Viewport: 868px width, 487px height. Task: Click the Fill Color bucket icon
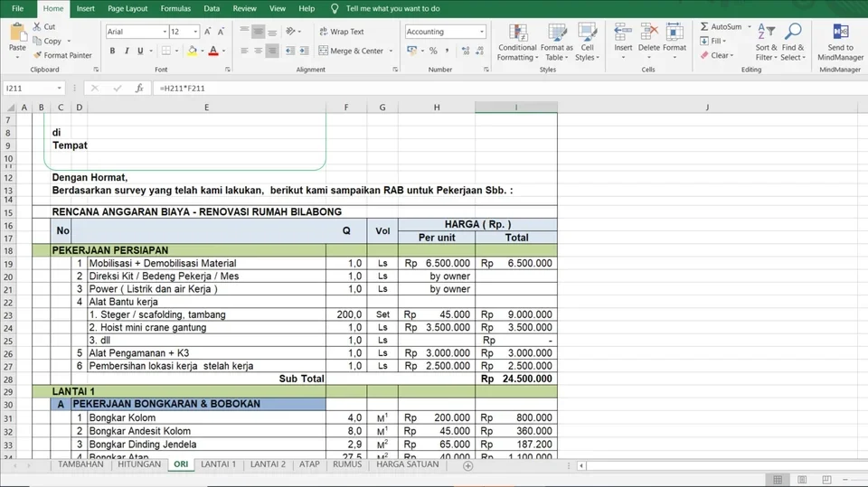pyautogui.click(x=192, y=51)
